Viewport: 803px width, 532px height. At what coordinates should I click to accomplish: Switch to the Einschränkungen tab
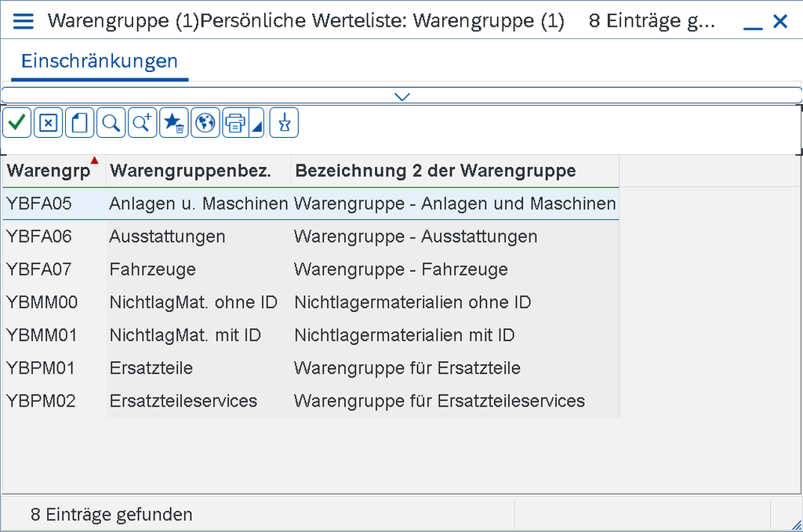100,61
